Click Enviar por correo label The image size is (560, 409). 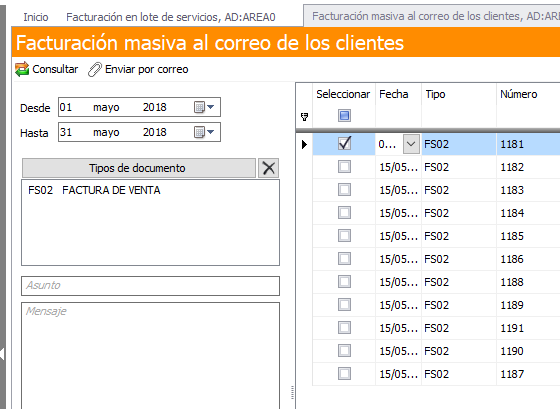pyautogui.click(x=146, y=69)
